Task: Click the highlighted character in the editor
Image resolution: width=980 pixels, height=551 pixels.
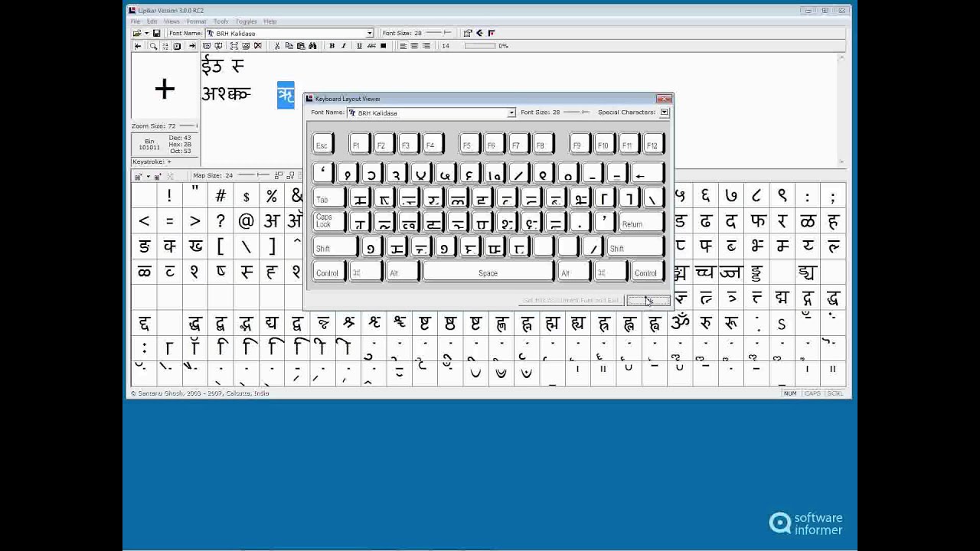Action: point(286,95)
